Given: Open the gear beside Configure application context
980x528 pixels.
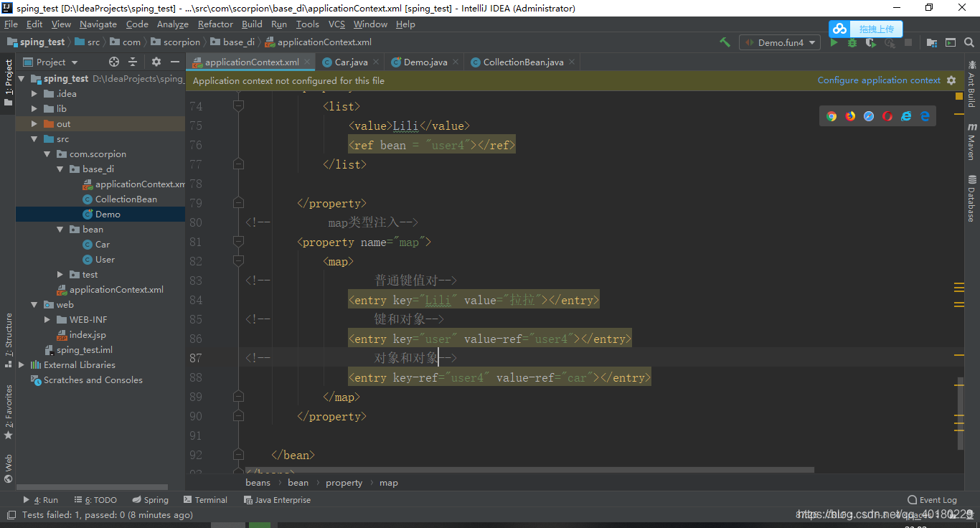Looking at the screenshot, I should coord(951,80).
